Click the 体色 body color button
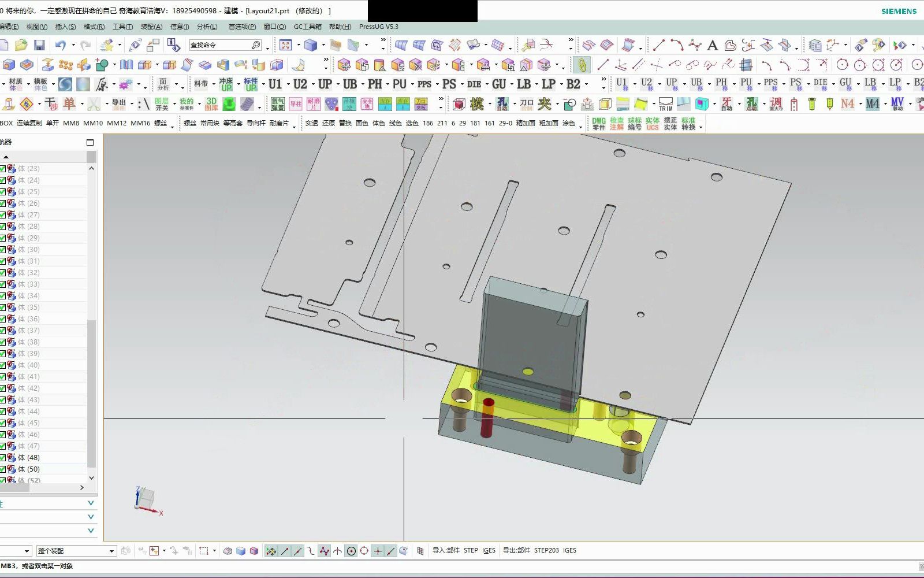This screenshot has height=578, width=924. 378,123
